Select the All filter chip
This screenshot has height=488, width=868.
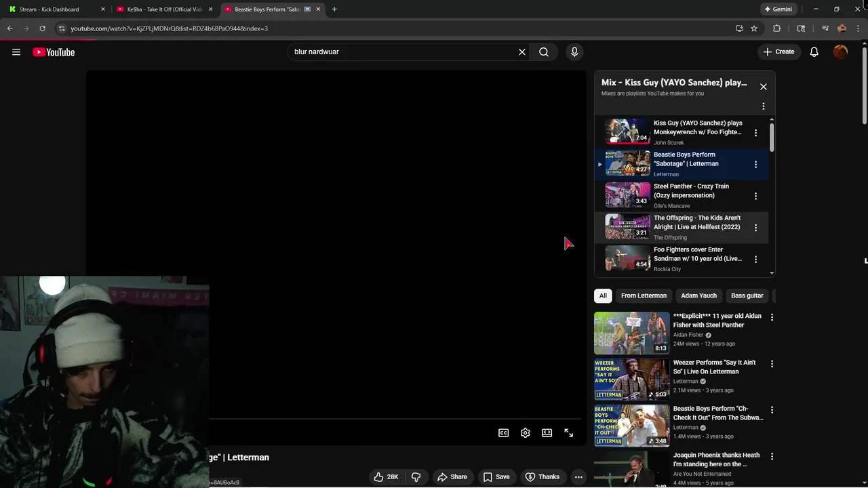(x=603, y=296)
